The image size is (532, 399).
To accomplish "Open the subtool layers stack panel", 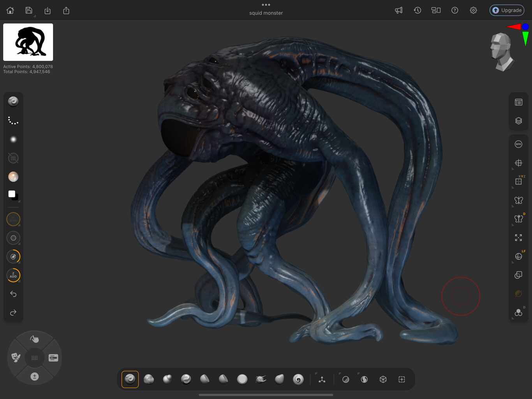I will [x=518, y=121].
